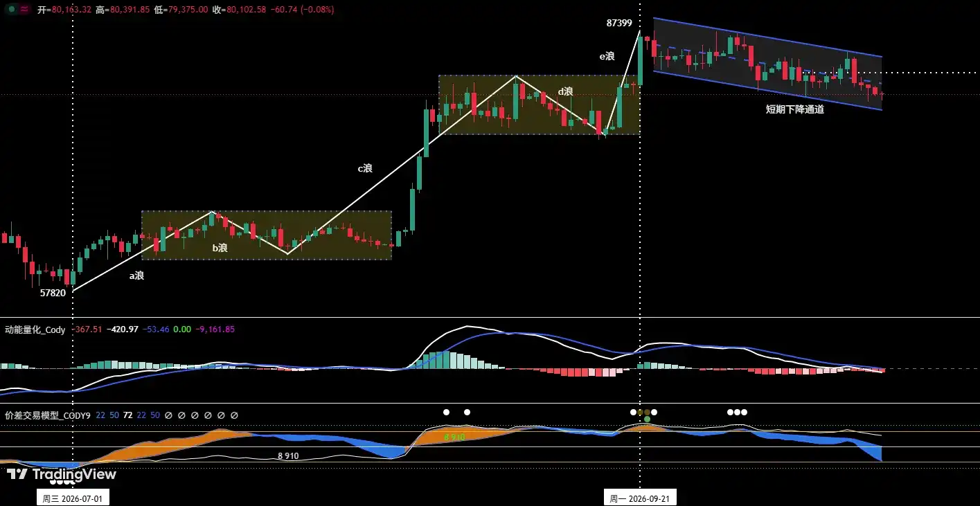Select the b浪 wave label
Image resolution: width=980 pixels, height=506 pixels.
coord(220,247)
